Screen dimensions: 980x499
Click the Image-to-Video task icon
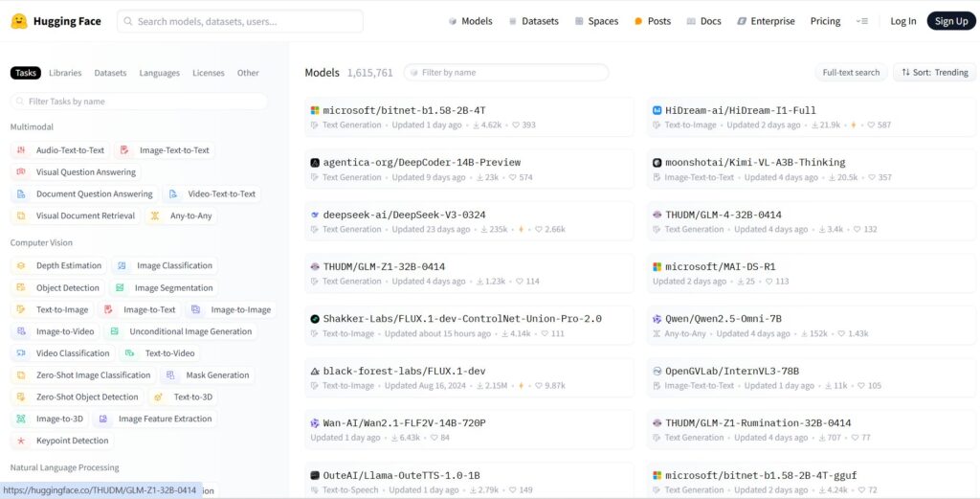point(21,331)
